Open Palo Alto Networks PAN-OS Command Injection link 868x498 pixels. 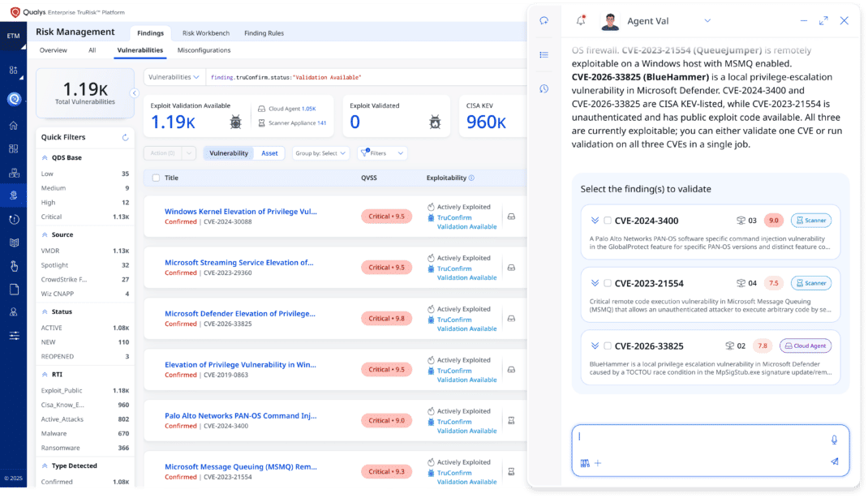pyautogui.click(x=241, y=415)
